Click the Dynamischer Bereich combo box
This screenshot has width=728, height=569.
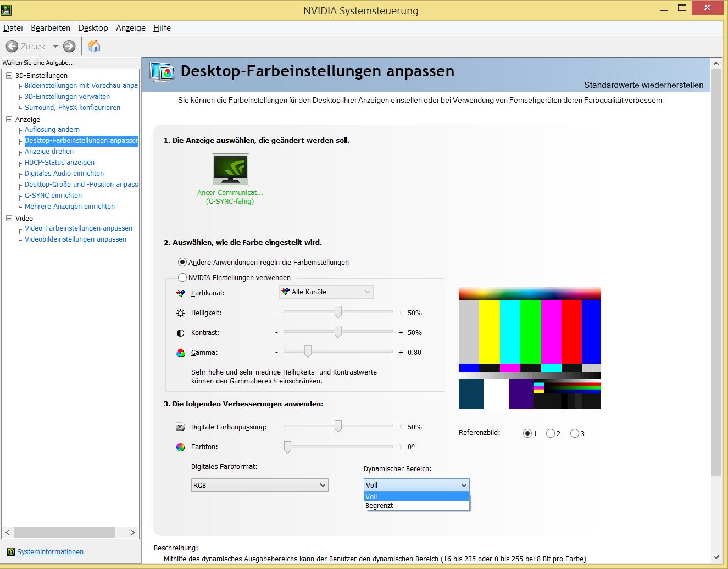[416, 485]
